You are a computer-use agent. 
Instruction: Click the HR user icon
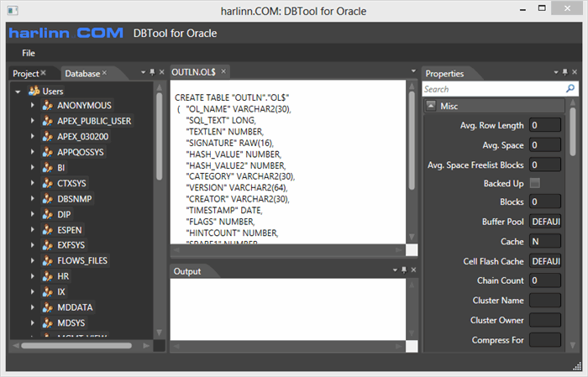(48, 276)
